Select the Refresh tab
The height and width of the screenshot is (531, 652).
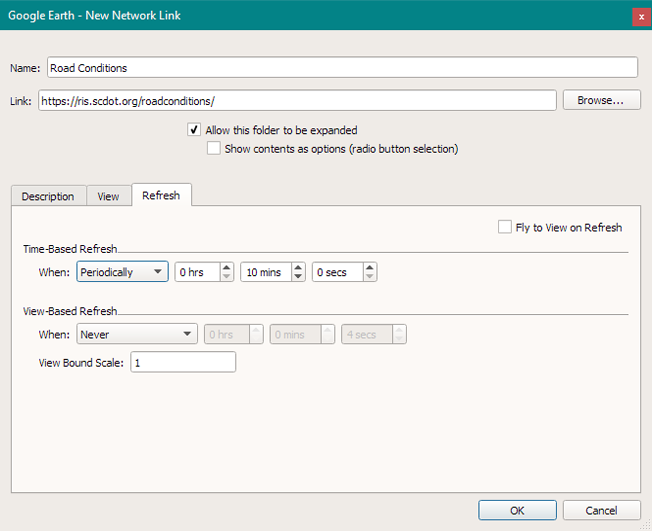coord(161,195)
